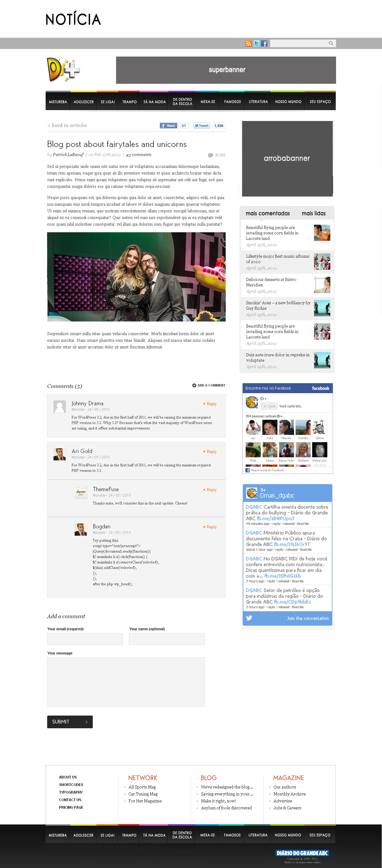Open SEU ESPAÇO in top navigation
The image size is (382, 868).
(x=320, y=102)
